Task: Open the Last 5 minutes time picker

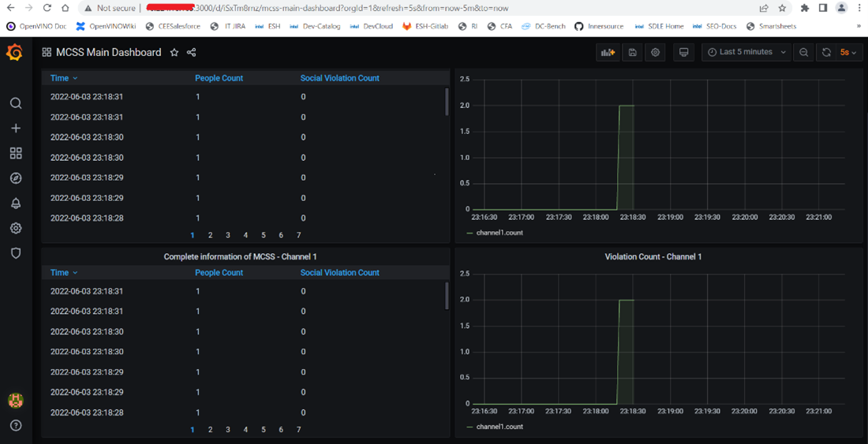Action: [x=746, y=53]
